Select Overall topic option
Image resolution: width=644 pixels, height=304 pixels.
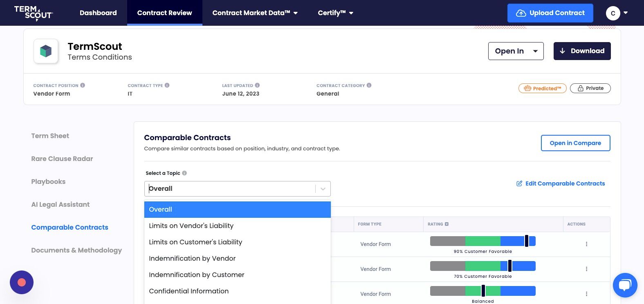(x=238, y=210)
